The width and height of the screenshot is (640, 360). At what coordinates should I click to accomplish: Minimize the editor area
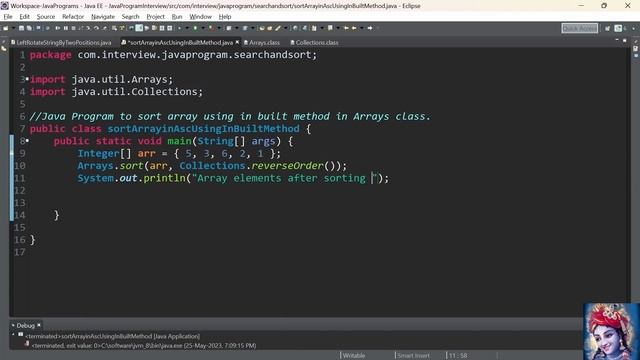pyautogui.click(x=617, y=40)
